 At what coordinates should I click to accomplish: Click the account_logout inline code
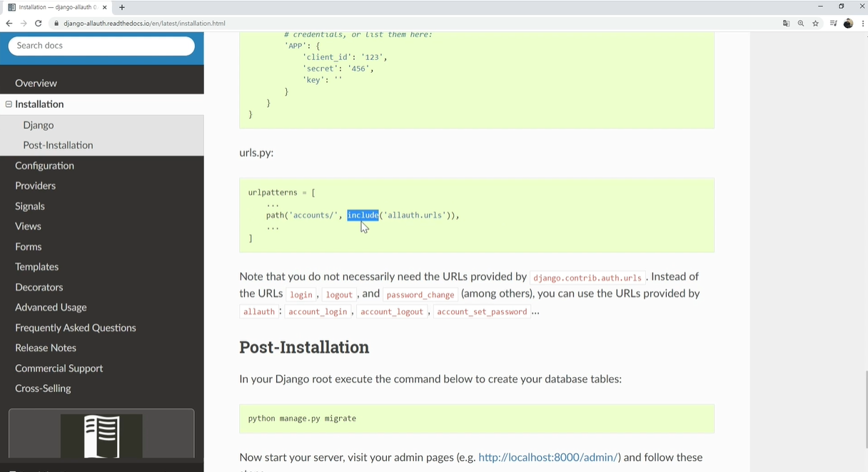(392, 312)
